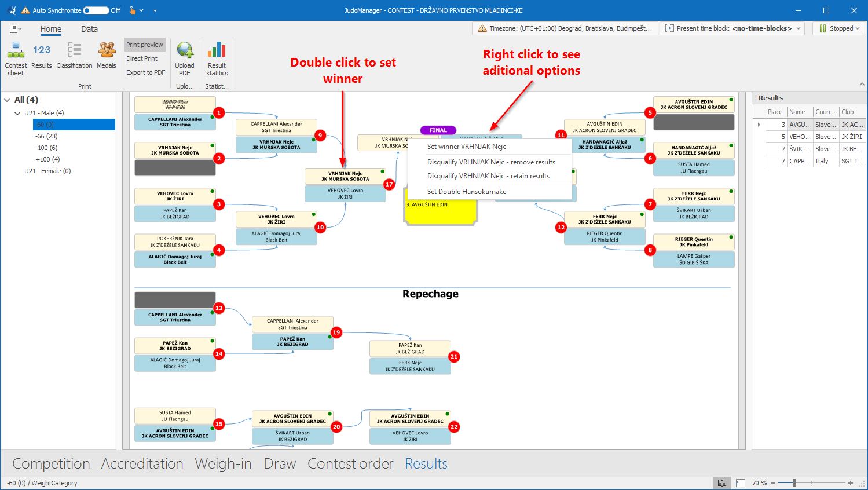Select repechage match number 21 badge
The image size is (868, 490).
coord(454,357)
